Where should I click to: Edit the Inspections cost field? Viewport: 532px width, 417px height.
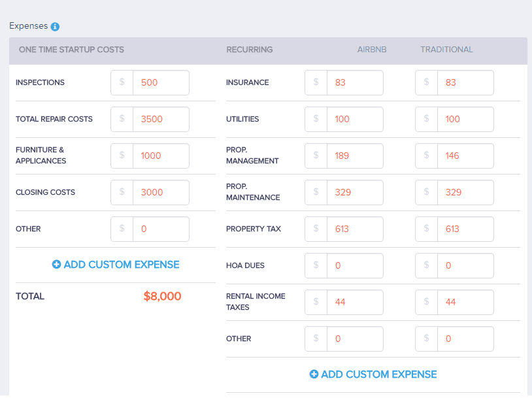[160, 83]
